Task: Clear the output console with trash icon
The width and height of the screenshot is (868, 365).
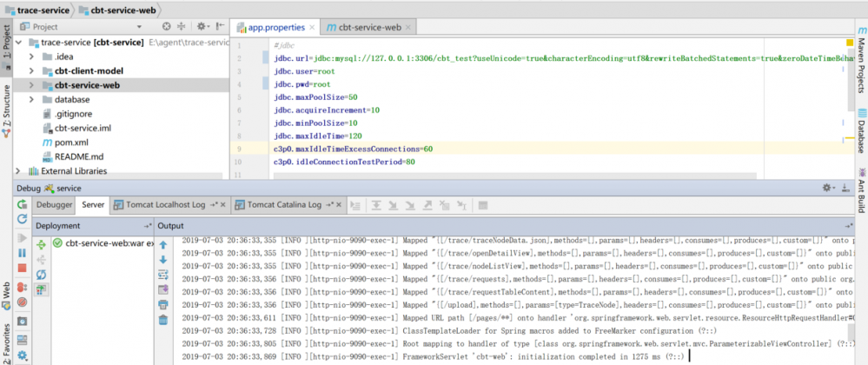Action: coord(162,320)
